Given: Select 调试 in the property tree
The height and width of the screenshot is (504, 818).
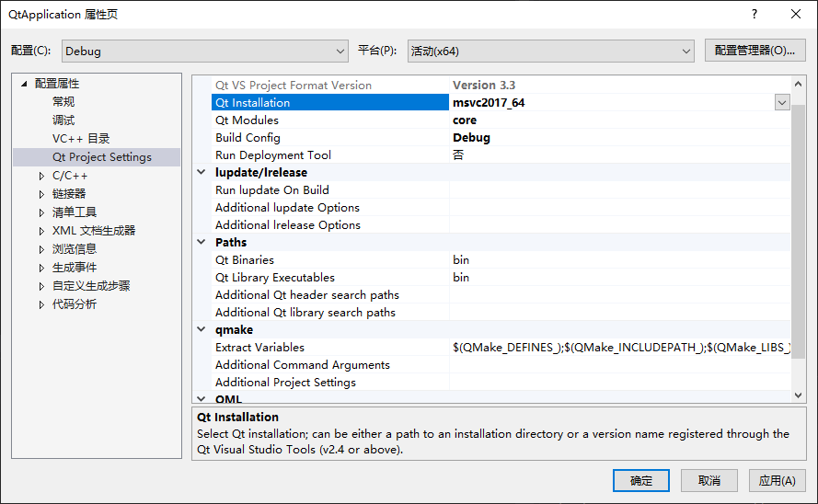Looking at the screenshot, I should pos(63,120).
